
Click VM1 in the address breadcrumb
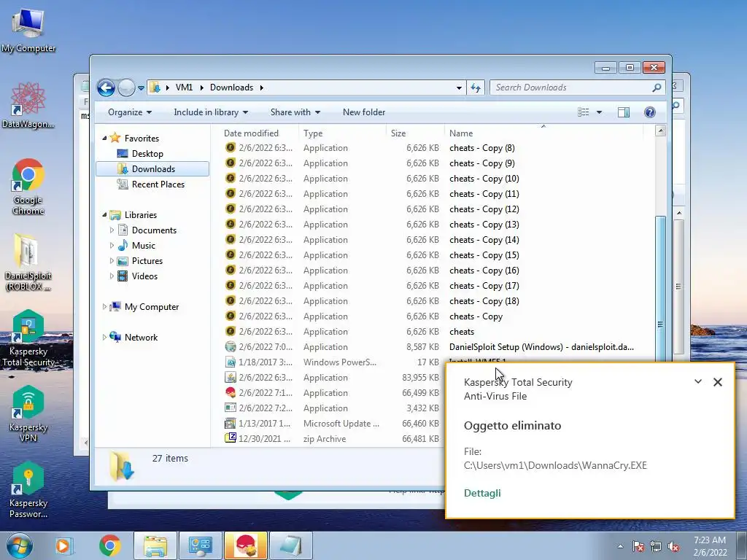(x=184, y=87)
